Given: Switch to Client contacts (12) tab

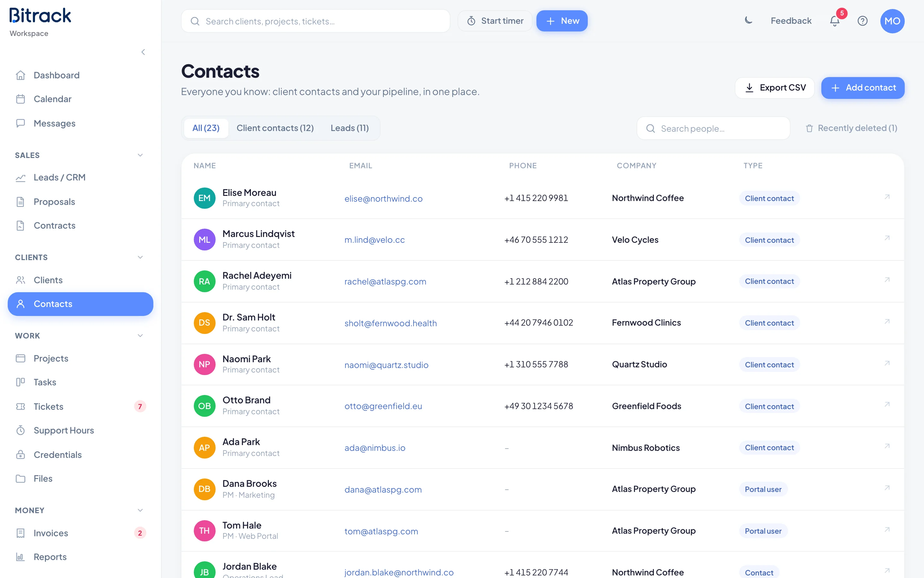Looking at the screenshot, I should (275, 128).
